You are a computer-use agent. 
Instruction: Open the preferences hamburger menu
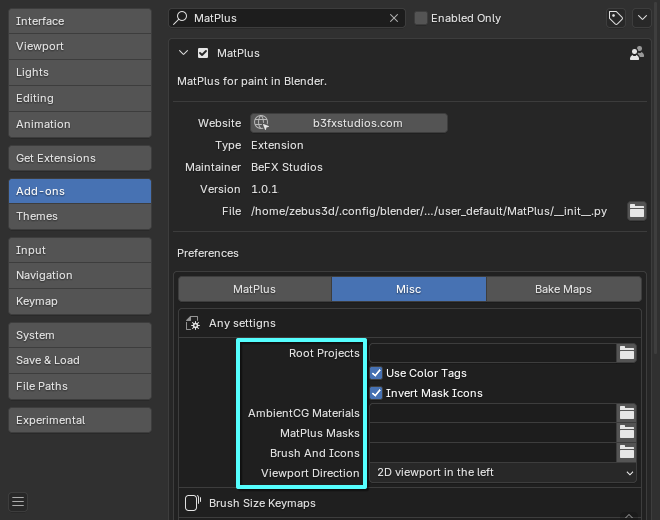(x=19, y=501)
